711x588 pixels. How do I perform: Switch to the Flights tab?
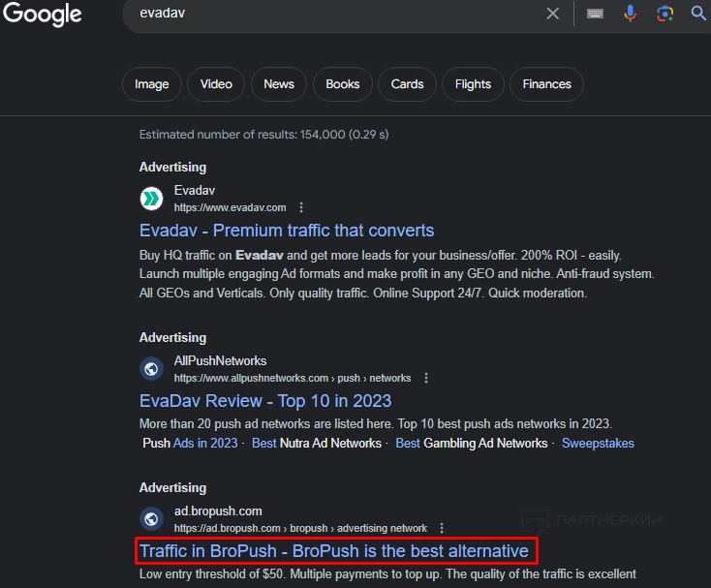pos(473,84)
